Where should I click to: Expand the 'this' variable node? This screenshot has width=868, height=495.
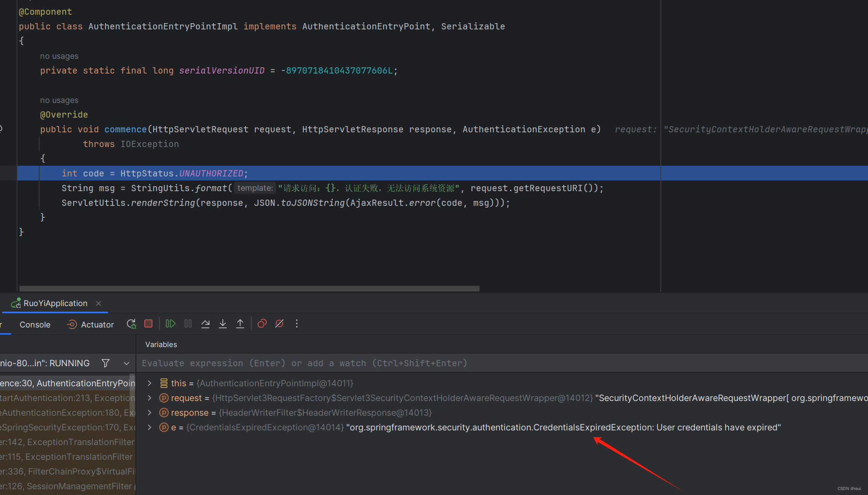(x=150, y=383)
